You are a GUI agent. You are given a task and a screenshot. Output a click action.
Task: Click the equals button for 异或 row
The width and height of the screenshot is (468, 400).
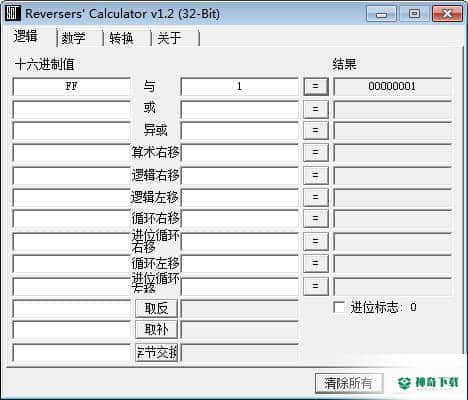coord(316,131)
